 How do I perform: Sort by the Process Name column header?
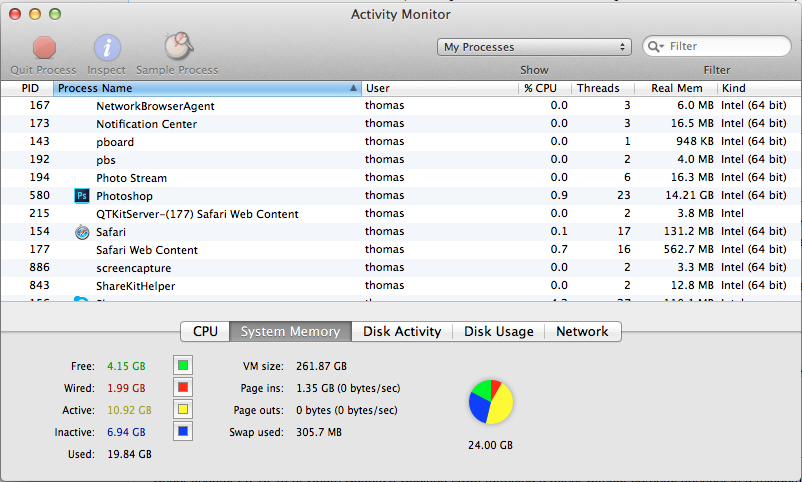point(207,88)
